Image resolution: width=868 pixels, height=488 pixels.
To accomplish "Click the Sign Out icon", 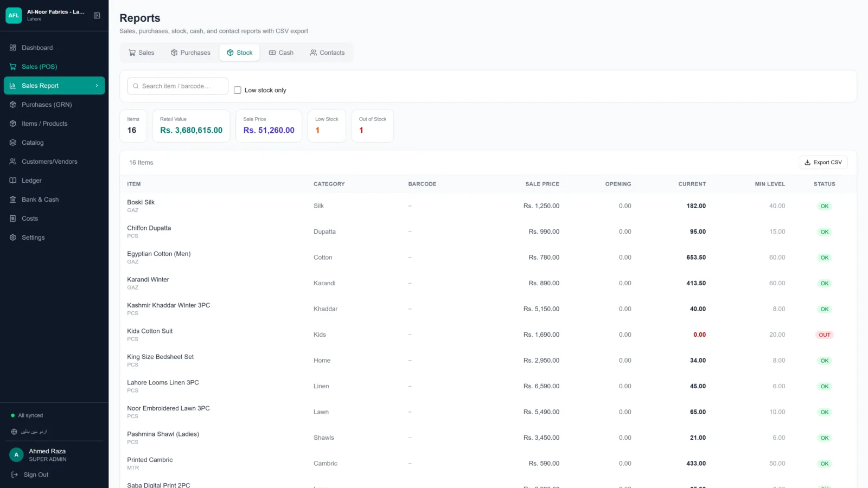I will pyautogui.click(x=15, y=474).
